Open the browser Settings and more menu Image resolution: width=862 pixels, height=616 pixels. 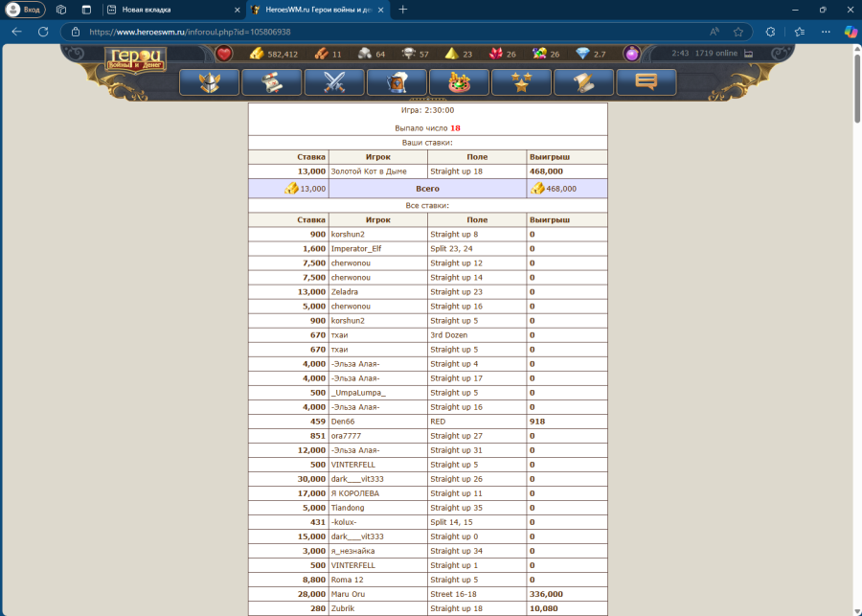point(826,32)
